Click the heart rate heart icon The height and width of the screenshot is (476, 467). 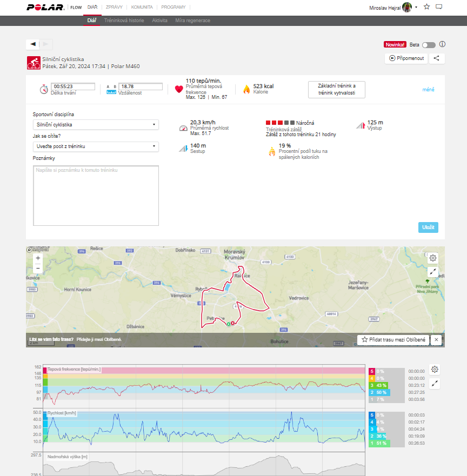pyautogui.click(x=179, y=89)
